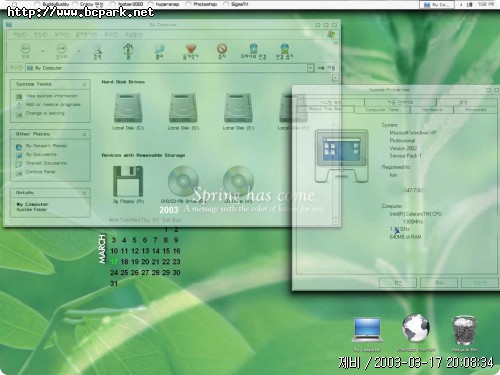
Task: Select the CD Drive (H:) disc icon
Action: tap(238, 182)
